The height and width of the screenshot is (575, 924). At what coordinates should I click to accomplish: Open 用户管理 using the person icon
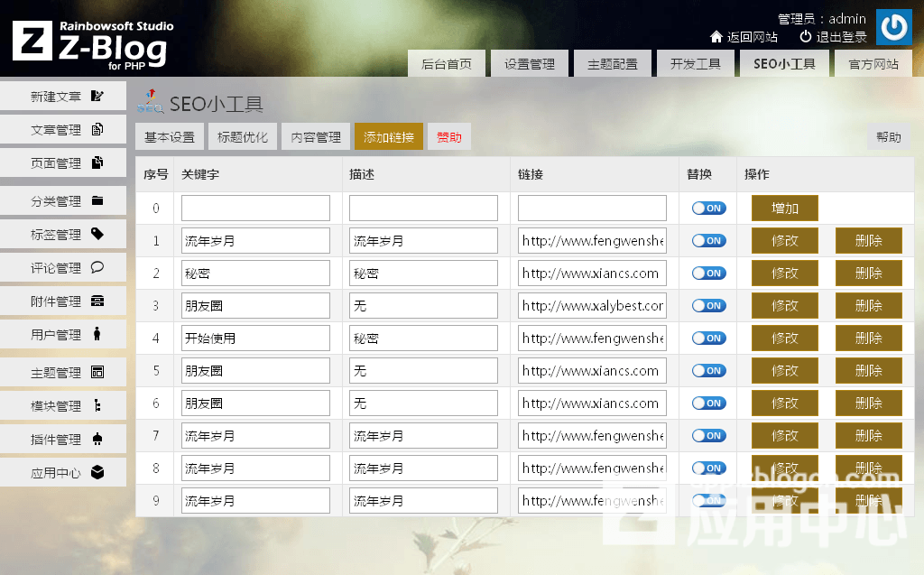click(99, 334)
